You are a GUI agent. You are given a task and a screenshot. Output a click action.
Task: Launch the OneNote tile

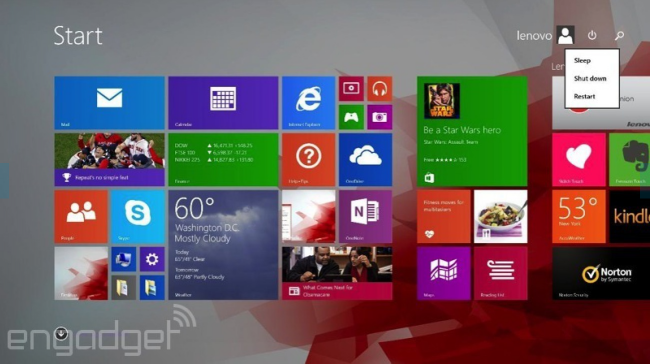365,216
